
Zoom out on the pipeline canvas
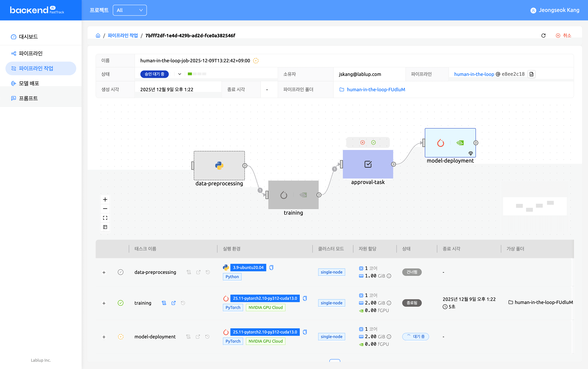105,209
